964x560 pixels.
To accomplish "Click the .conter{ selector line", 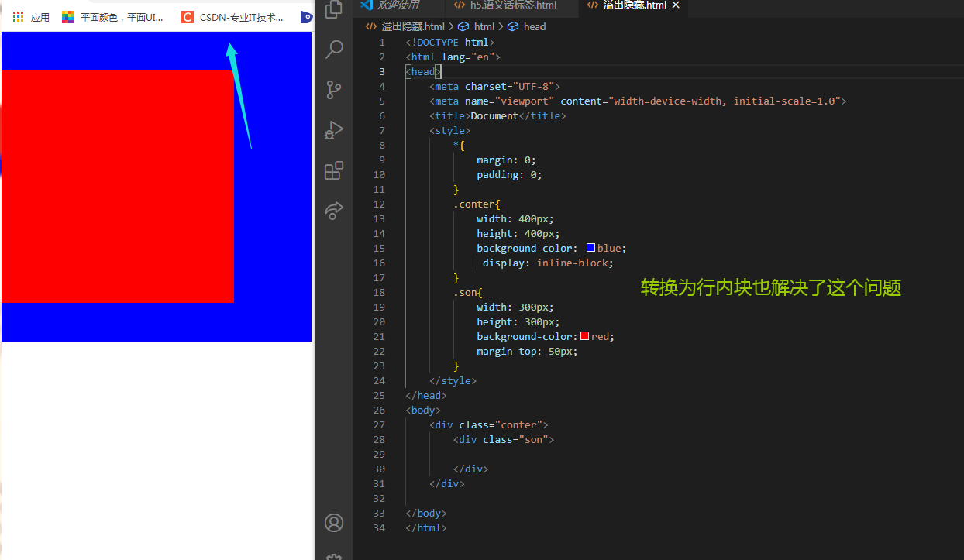I will (477, 204).
